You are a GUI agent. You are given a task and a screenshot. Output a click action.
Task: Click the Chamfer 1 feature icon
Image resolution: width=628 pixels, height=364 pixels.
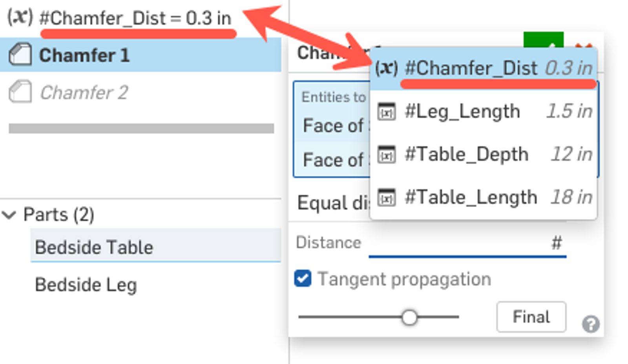[20, 55]
